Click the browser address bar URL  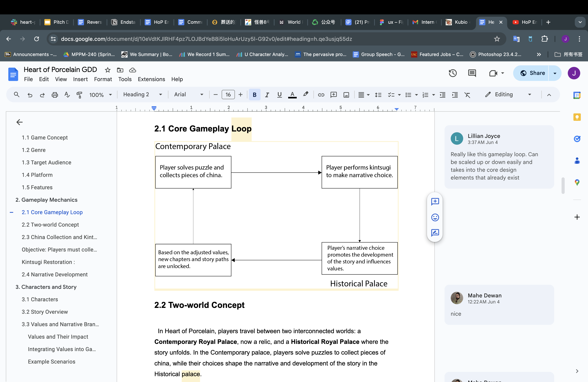click(x=206, y=39)
